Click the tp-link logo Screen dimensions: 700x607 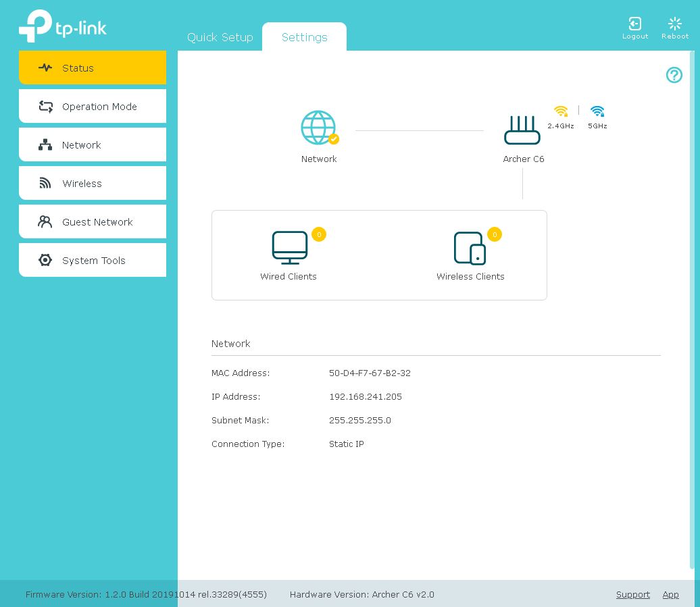click(63, 26)
